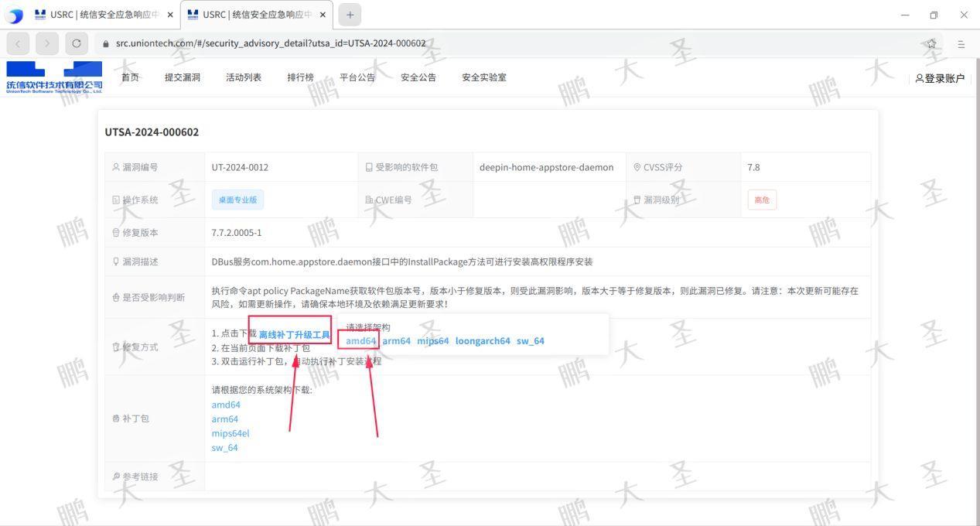Click the 离线补丁升级工具 download link
This screenshot has width=980, height=526.
point(295,335)
